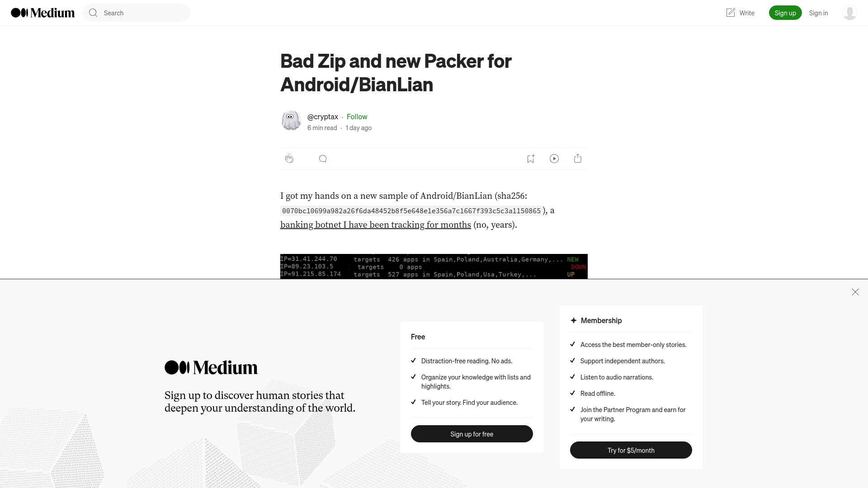Click the Sign up for free button
Screen dimensions: 868x488
tap(472, 434)
